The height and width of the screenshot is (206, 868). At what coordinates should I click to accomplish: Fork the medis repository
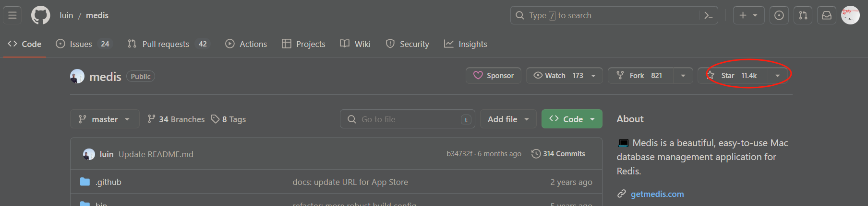click(x=640, y=76)
